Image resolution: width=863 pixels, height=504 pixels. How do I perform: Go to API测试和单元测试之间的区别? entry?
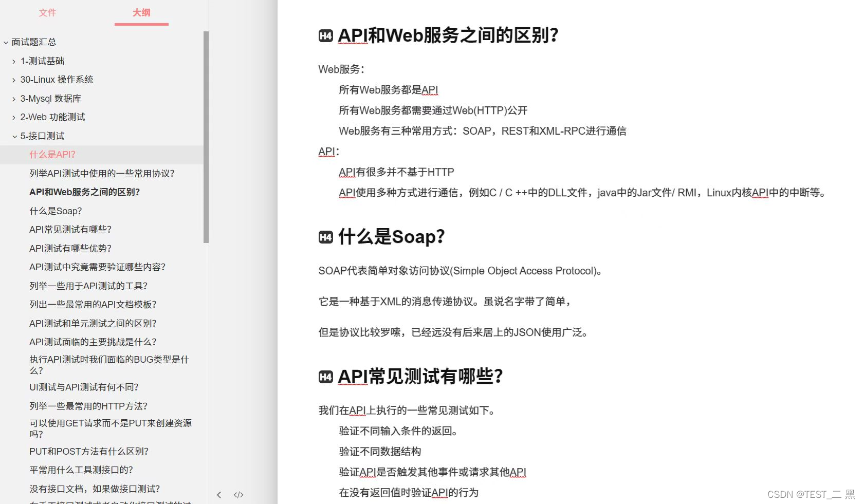pyautogui.click(x=93, y=324)
